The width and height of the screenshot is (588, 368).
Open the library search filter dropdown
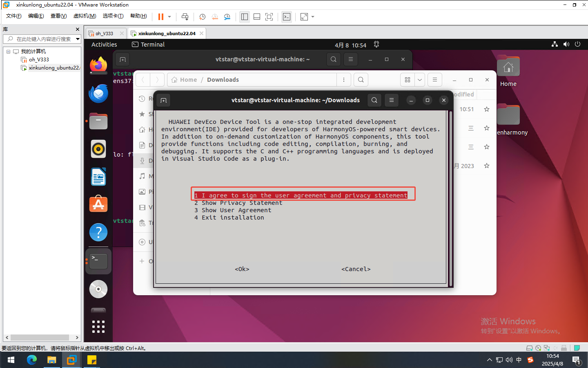click(78, 39)
